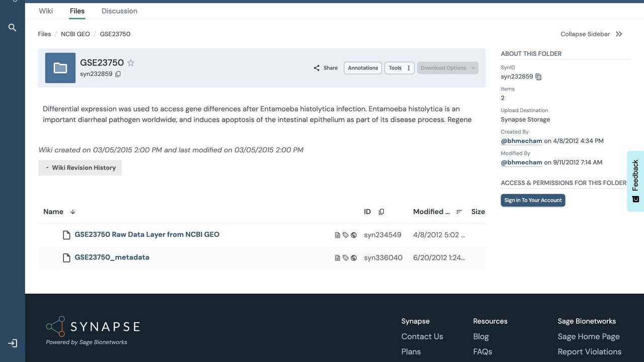The width and height of the screenshot is (644, 362).
Task: Click the large GSE23750 folder icon
Action: point(60,68)
